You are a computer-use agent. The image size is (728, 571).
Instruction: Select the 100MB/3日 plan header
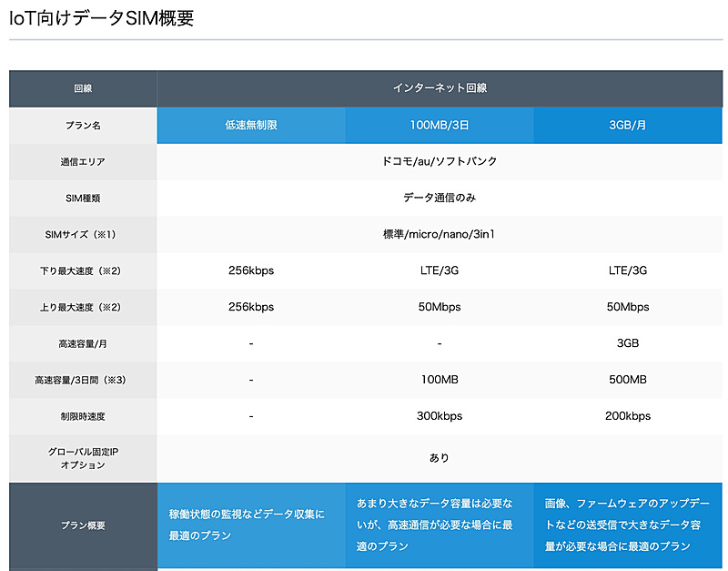point(440,126)
